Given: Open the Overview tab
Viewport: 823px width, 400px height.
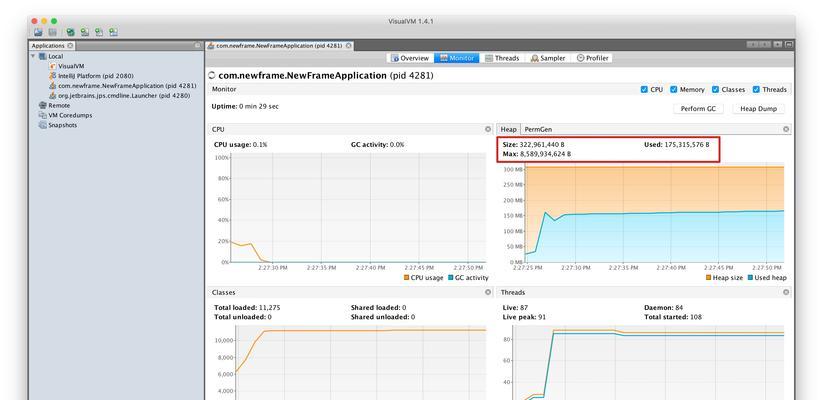Looking at the screenshot, I should pyautogui.click(x=410, y=58).
